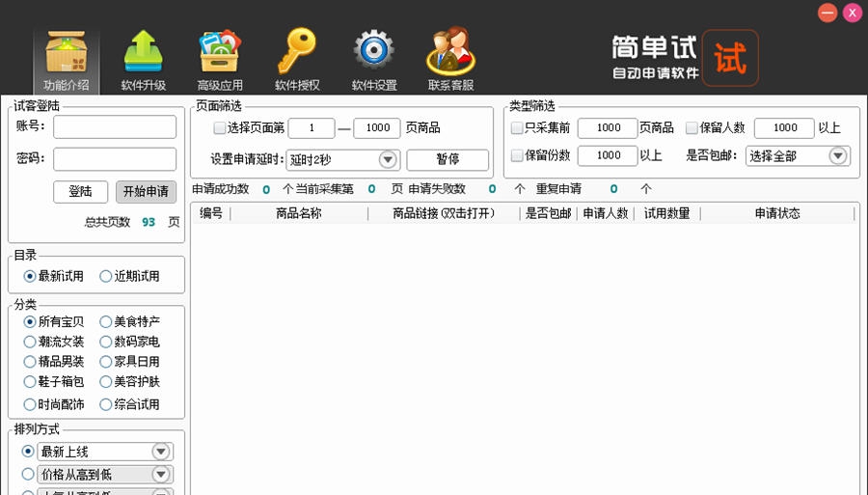This screenshot has height=495, width=868.
Task: Select the radio button beside 最新上线
Action: [x=28, y=452]
